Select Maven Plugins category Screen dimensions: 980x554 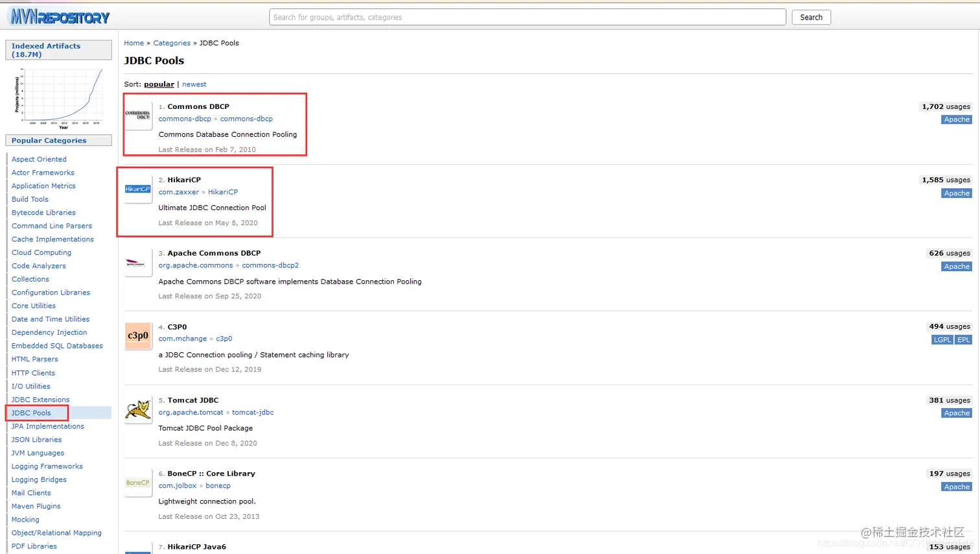click(x=36, y=506)
